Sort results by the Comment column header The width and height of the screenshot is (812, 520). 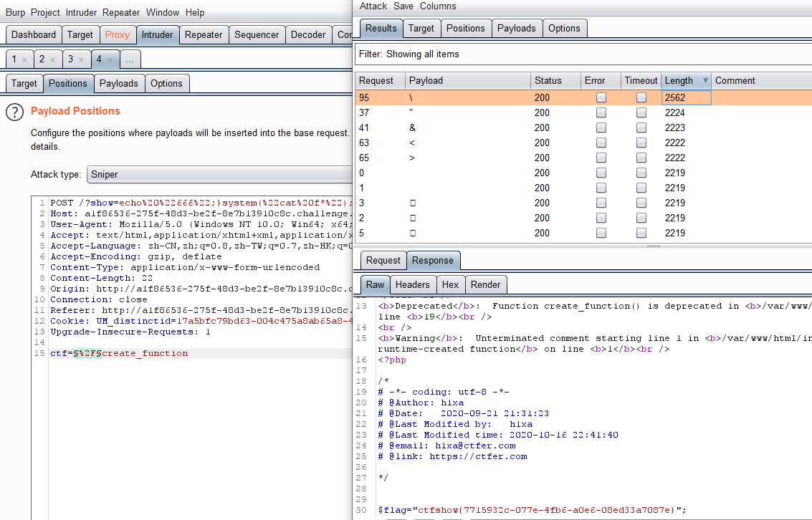(761, 81)
